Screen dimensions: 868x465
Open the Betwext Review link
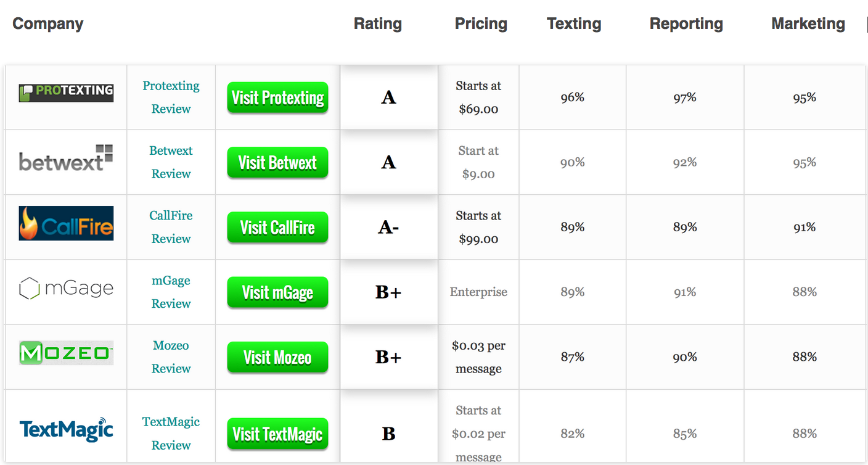pos(171,162)
